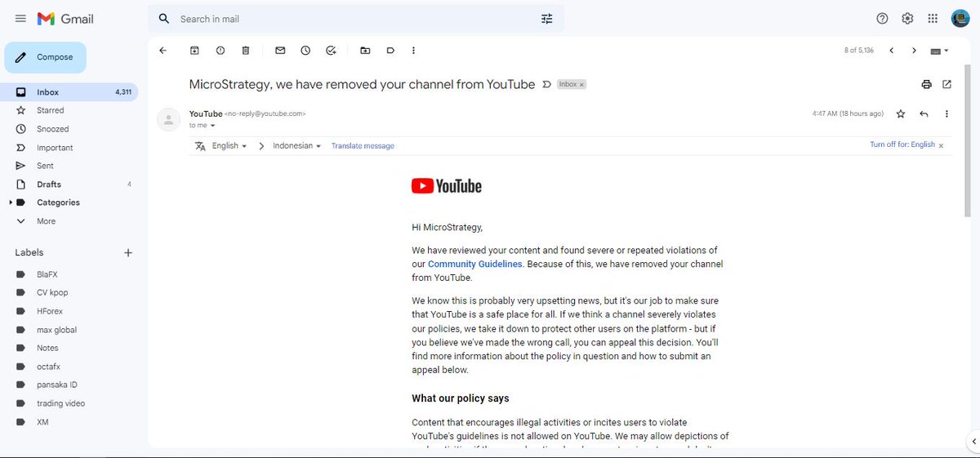The image size is (980, 458).
Task: Print this email
Action: [x=926, y=84]
